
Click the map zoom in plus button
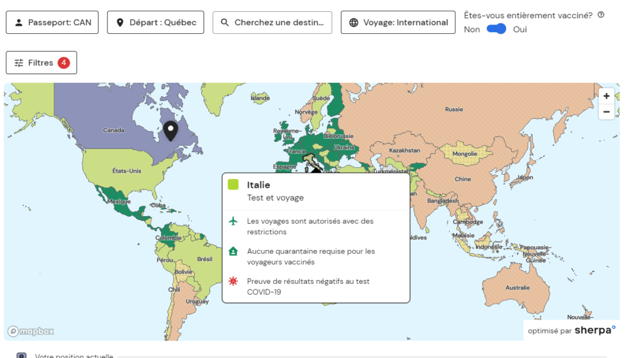(606, 96)
